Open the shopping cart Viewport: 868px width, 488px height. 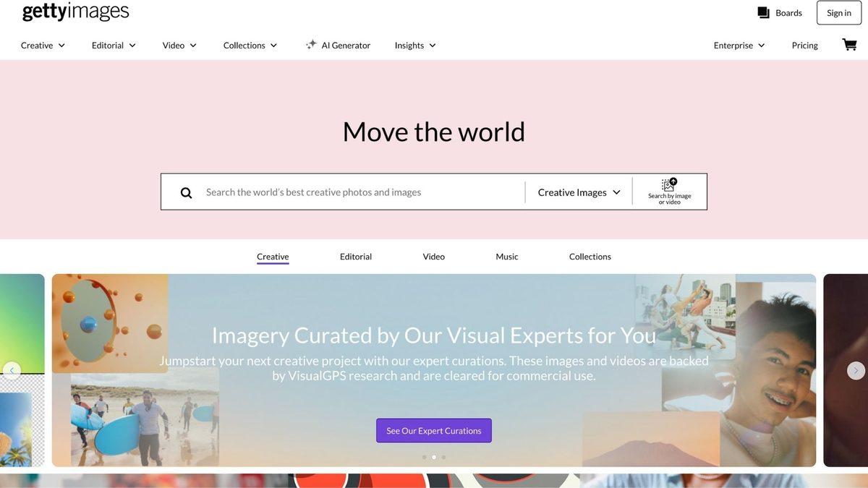[x=849, y=45]
